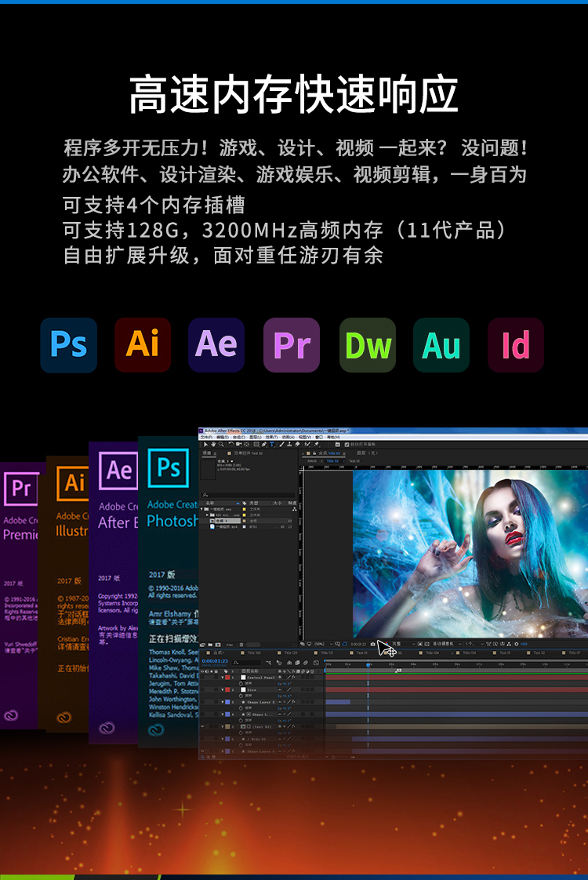The height and width of the screenshot is (880, 588).
Task: Open the 编辑(E) menu
Action: (x=223, y=437)
